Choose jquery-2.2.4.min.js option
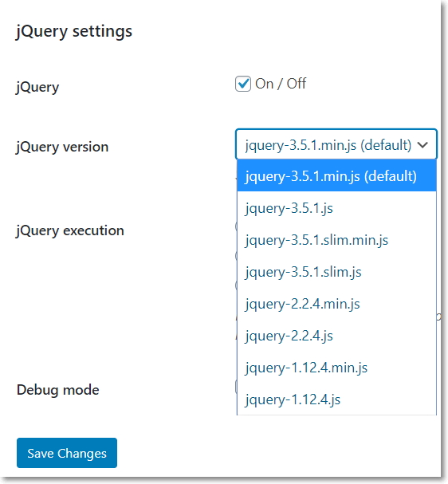Screen dimensions: 448x484 (x=336, y=304)
